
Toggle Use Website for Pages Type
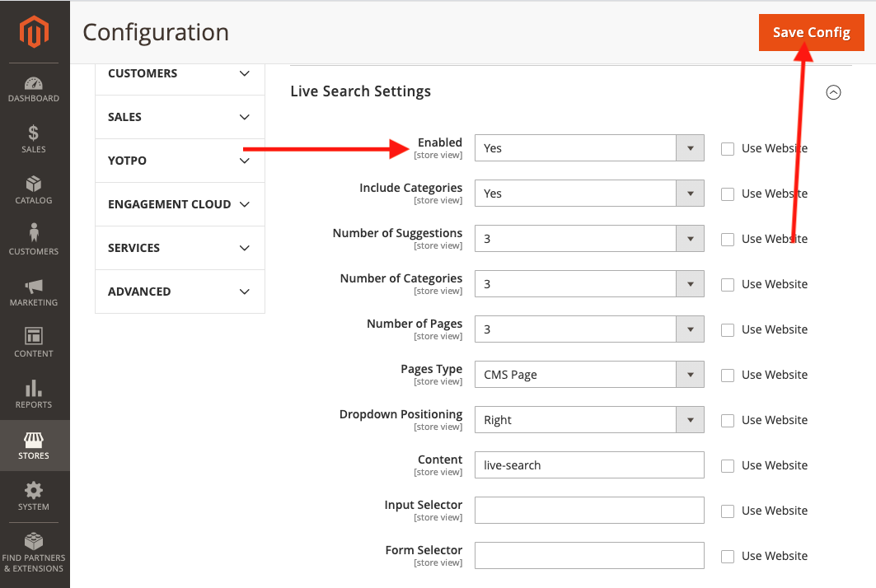point(728,376)
